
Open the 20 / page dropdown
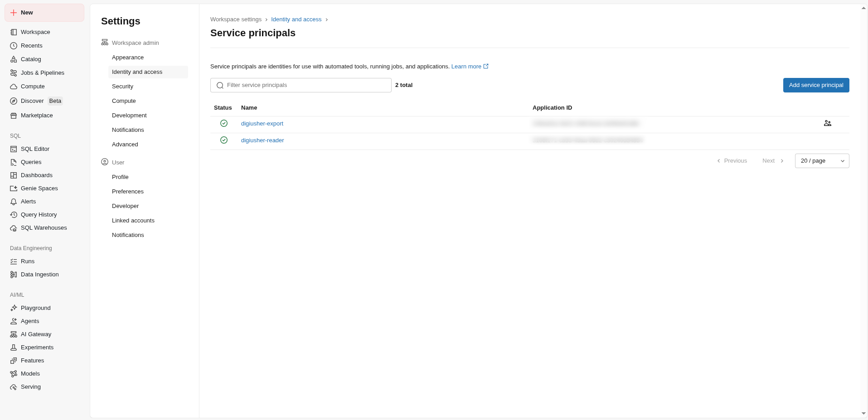click(x=822, y=161)
